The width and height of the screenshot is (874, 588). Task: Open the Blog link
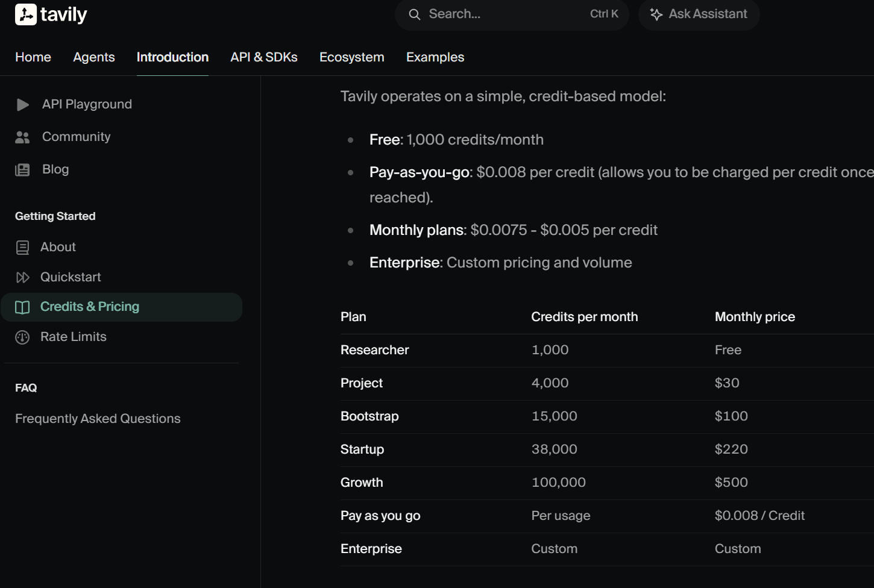tap(55, 169)
